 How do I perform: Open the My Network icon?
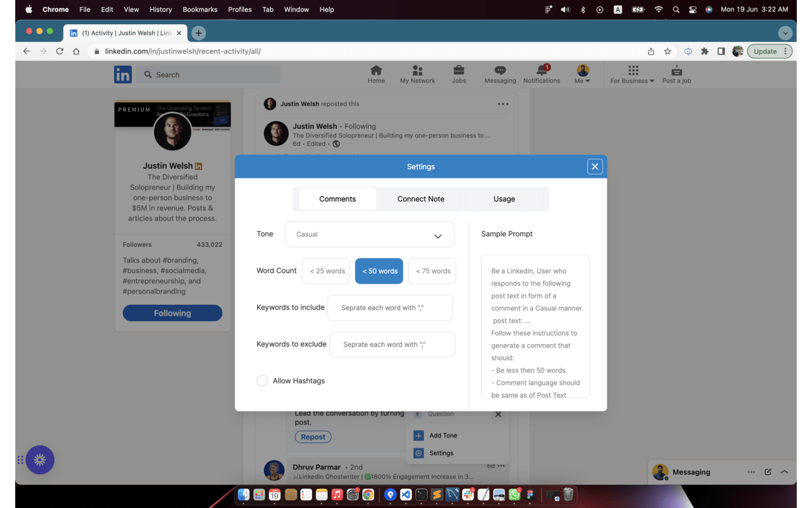(417, 70)
